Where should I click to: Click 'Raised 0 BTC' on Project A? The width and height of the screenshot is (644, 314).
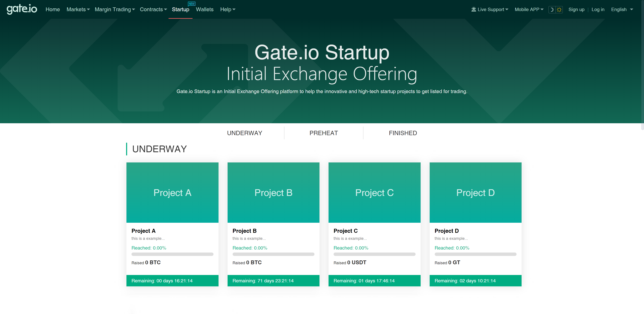pos(146,262)
